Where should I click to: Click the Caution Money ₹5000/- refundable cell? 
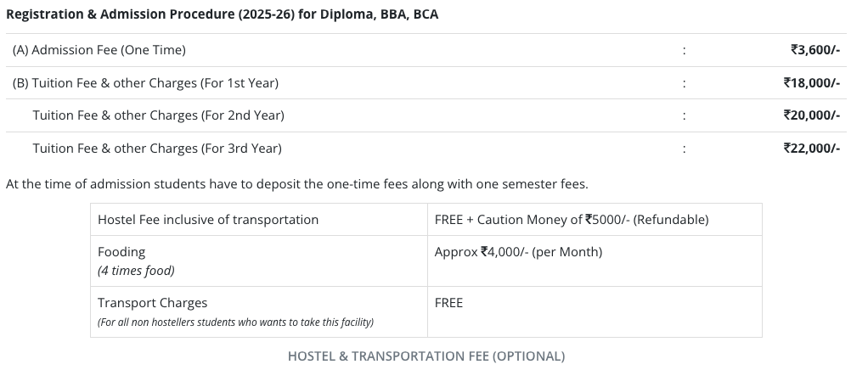[x=571, y=220]
